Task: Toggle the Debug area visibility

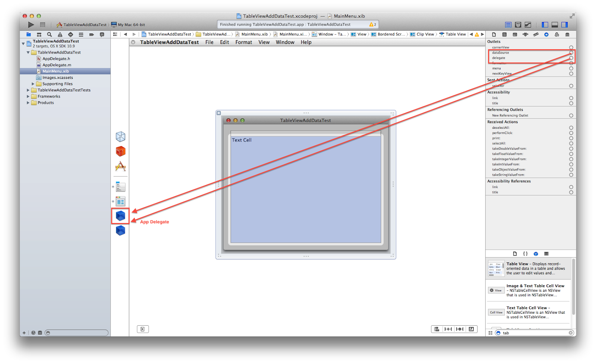Action: click(x=555, y=25)
